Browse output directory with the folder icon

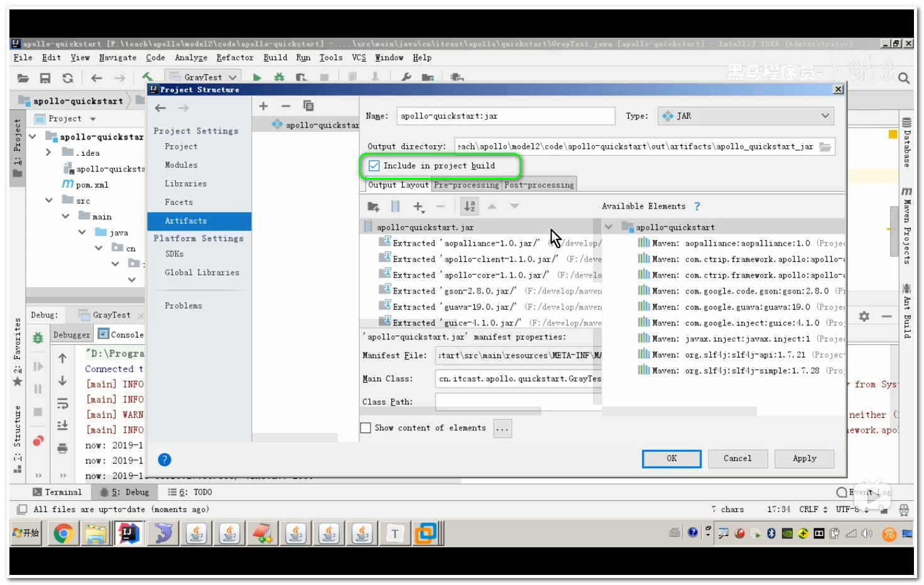[x=825, y=146]
